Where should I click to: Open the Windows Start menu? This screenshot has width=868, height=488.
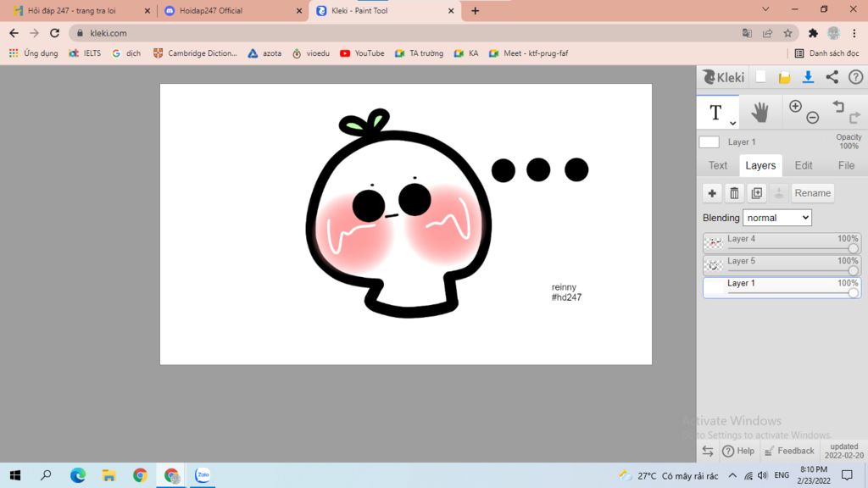15,474
